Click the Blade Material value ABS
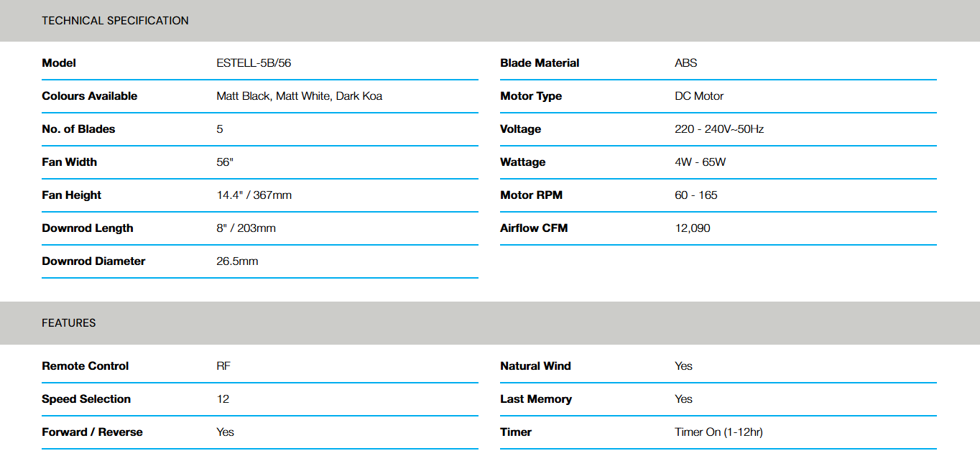Screen dimensions: 980x461 coord(686,63)
